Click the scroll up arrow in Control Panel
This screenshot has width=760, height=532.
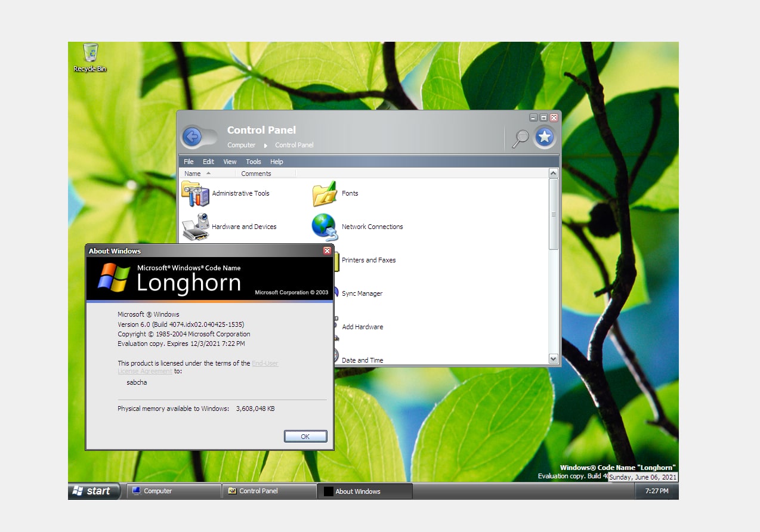553,174
